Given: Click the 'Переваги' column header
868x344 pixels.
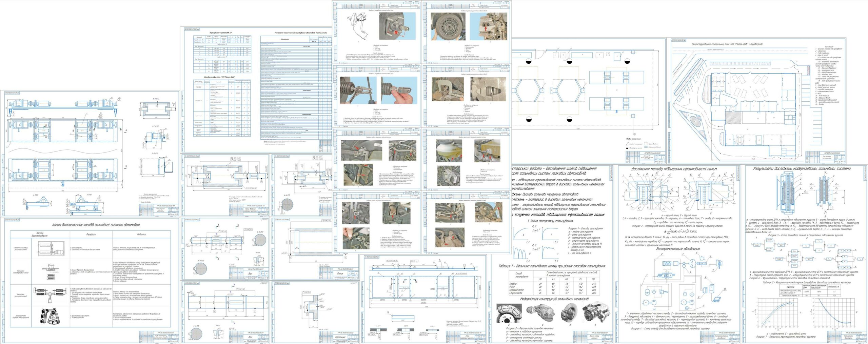Looking at the screenshot, I should click(91, 234).
